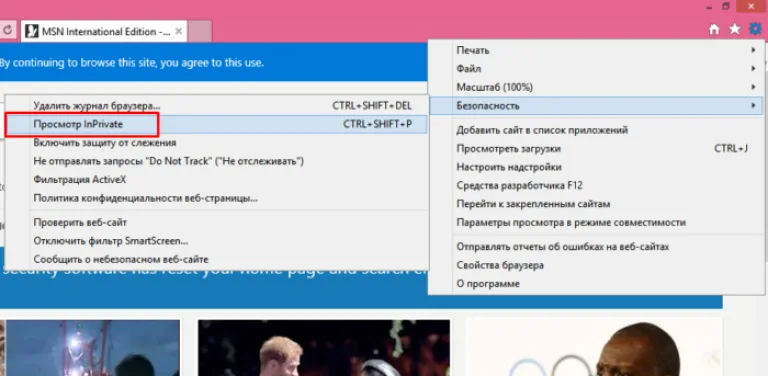Open news thumbnail with Olympic rings

tap(594, 348)
